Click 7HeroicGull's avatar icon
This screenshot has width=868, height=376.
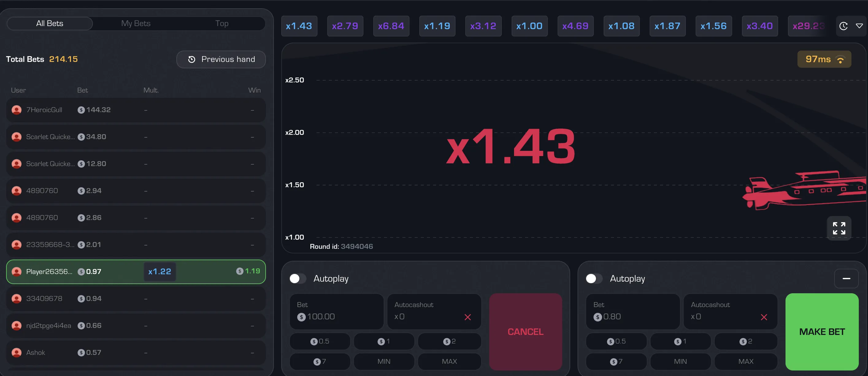click(x=17, y=110)
